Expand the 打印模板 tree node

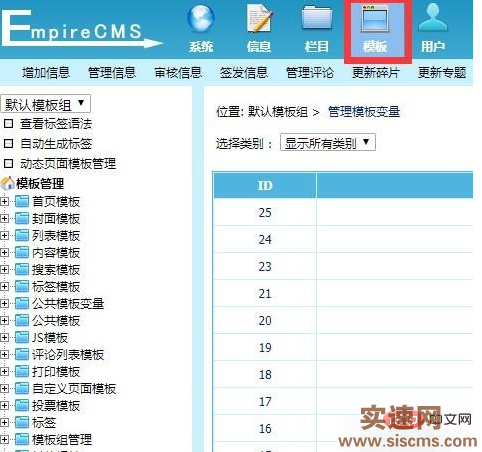point(4,372)
